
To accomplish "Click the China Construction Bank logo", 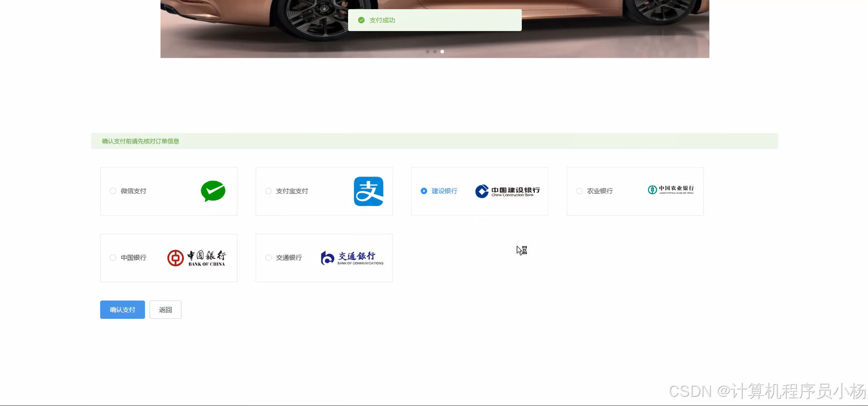I will (x=507, y=191).
